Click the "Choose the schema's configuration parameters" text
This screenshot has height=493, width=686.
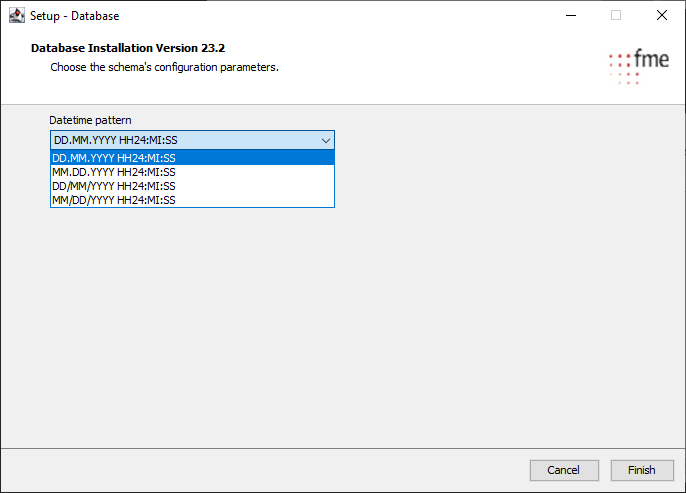[164, 68]
